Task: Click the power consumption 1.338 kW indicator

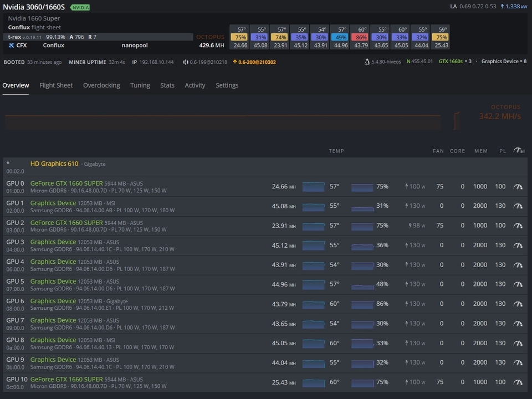Action: point(514,7)
